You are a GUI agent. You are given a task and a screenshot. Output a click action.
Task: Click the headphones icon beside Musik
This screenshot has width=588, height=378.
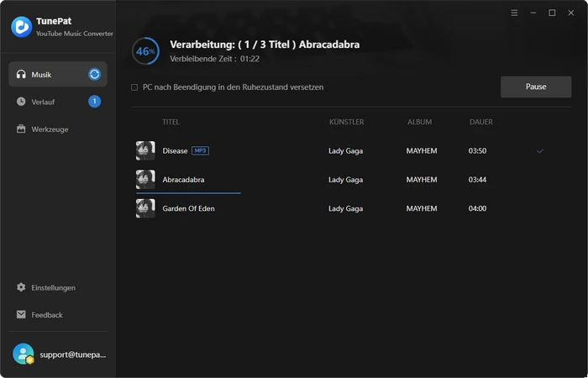[x=21, y=74]
